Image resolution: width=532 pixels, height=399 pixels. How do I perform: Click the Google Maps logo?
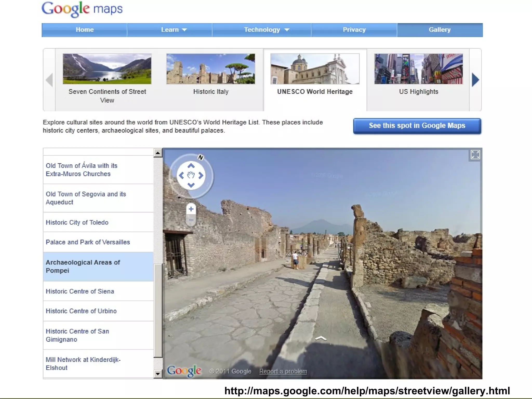point(82,9)
